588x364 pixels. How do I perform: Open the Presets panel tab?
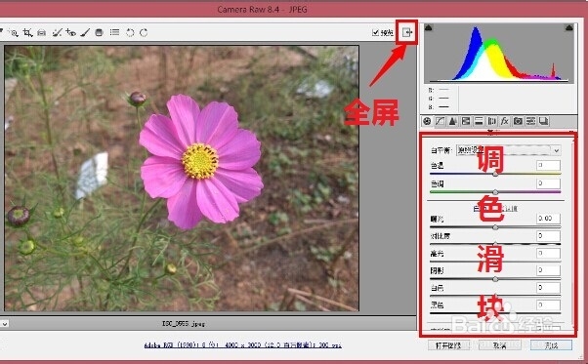530,121
